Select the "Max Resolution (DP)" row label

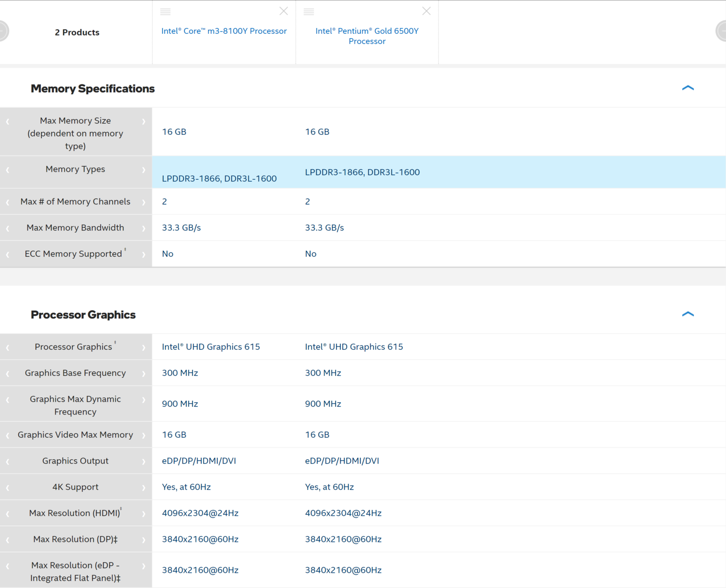click(x=75, y=539)
